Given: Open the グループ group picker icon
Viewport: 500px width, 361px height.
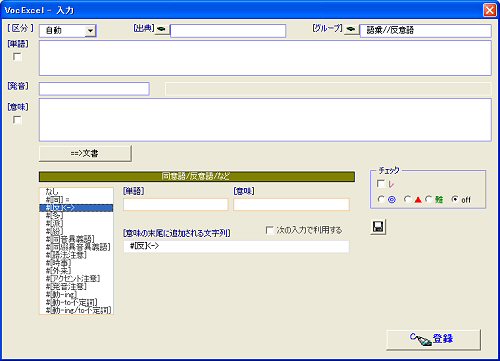Looking at the screenshot, I should 351,29.
